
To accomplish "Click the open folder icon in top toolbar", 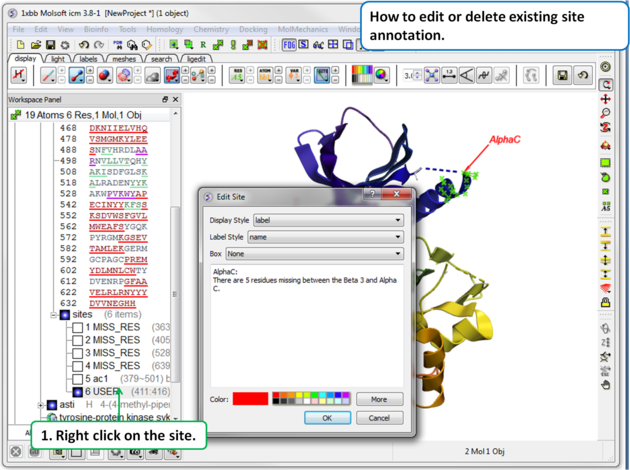I will tap(35, 45).
